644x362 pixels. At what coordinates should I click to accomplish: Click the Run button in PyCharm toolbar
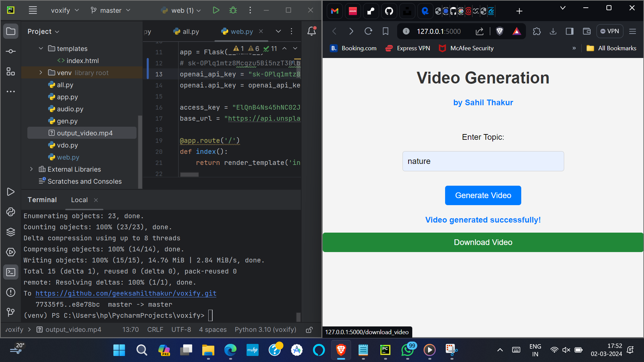tap(216, 10)
